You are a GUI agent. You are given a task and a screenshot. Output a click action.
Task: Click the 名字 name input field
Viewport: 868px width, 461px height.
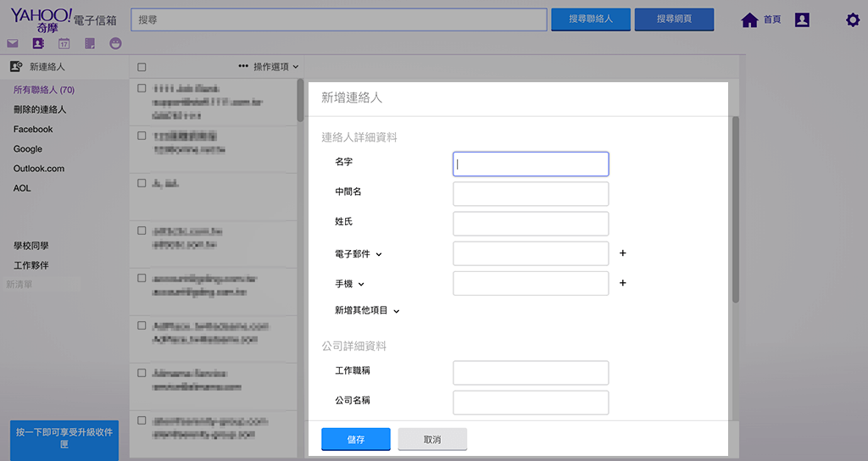click(531, 164)
